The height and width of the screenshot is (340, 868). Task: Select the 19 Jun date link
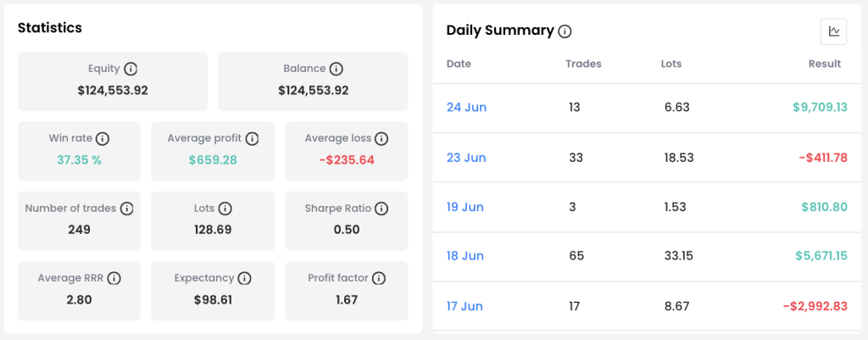point(465,207)
